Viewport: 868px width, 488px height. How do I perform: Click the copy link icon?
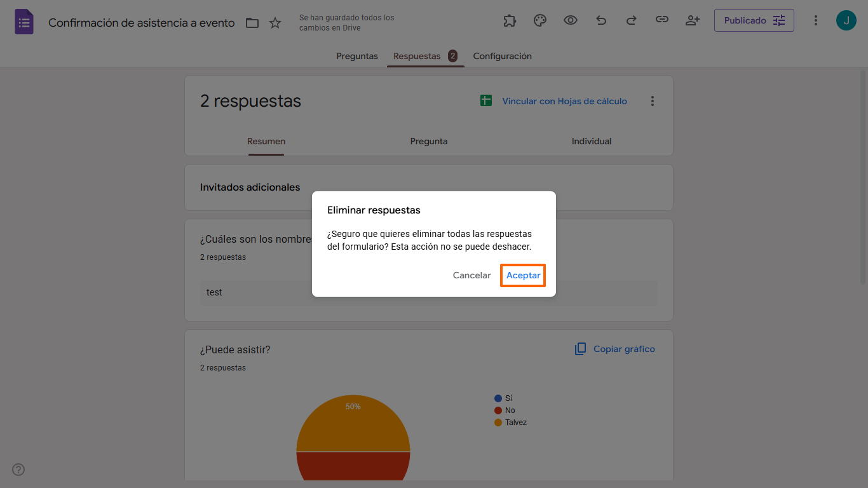662,20
